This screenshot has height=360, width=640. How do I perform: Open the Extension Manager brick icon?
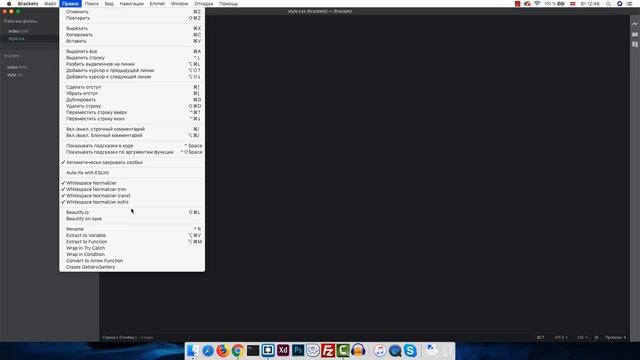click(635, 34)
